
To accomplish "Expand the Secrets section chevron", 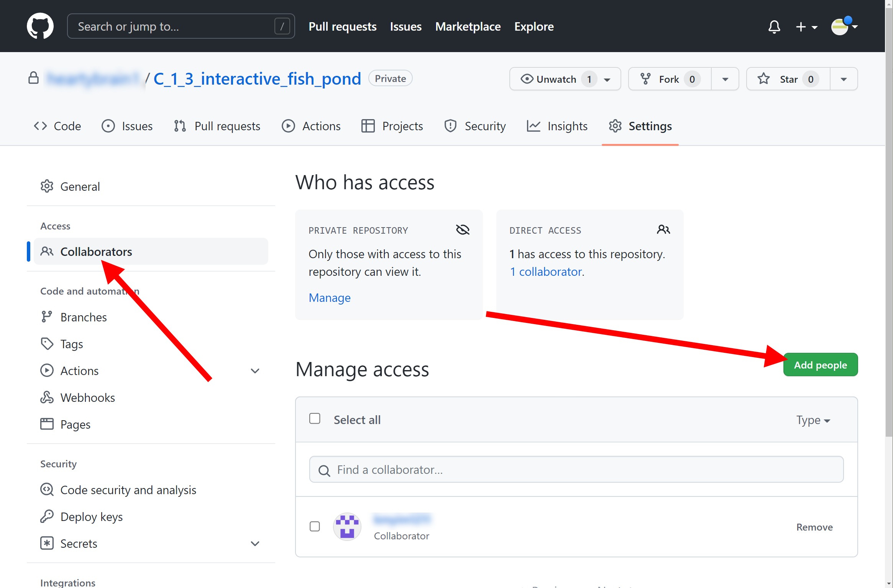I will tap(255, 544).
